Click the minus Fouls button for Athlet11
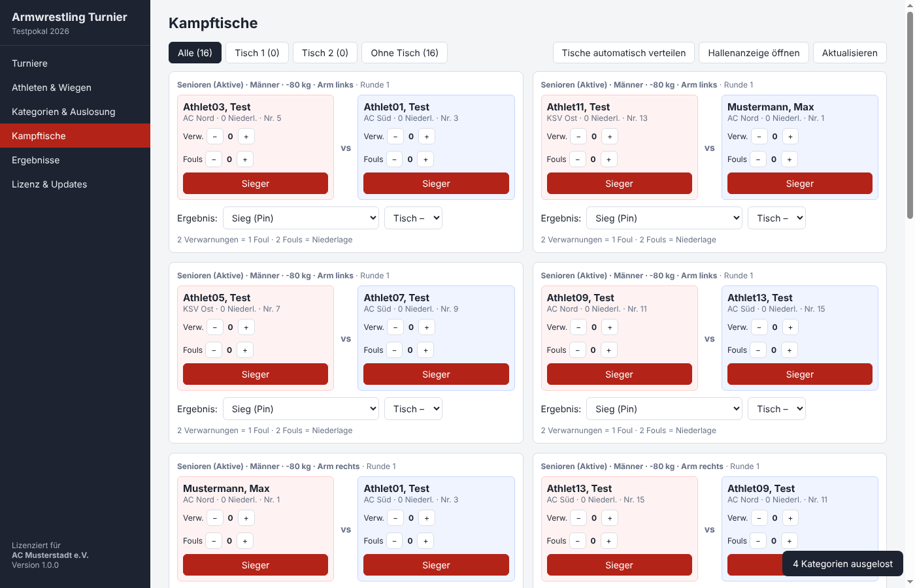 [x=578, y=159]
